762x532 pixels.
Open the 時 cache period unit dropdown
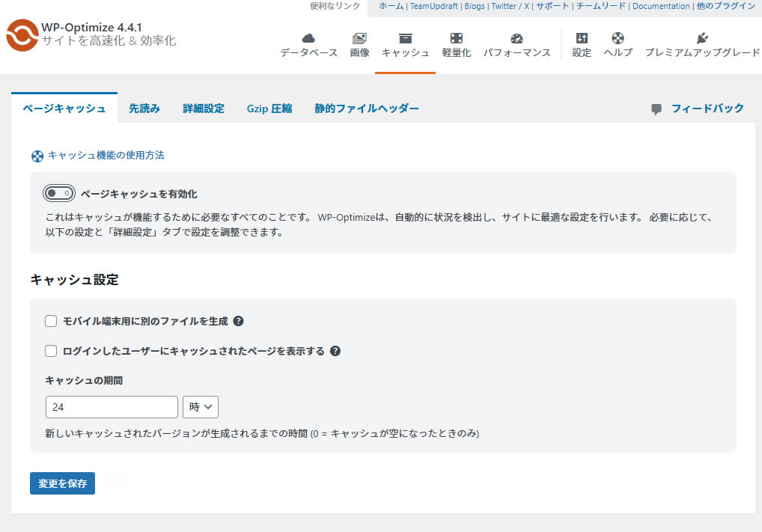coord(201,407)
